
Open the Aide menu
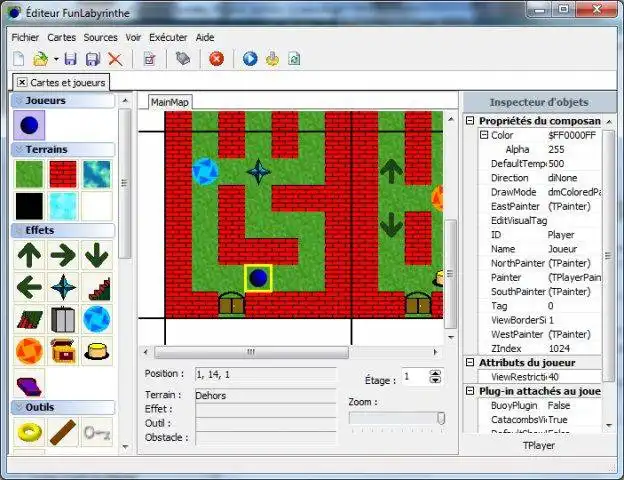tap(205, 37)
